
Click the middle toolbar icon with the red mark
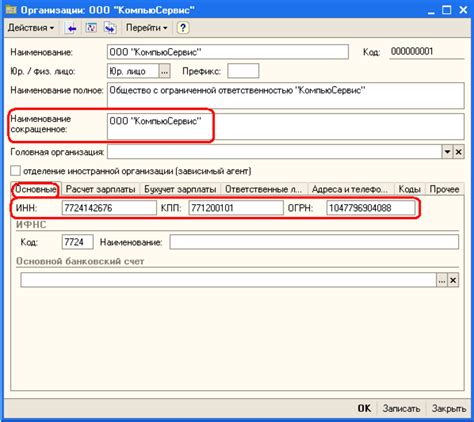pos(91,28)
